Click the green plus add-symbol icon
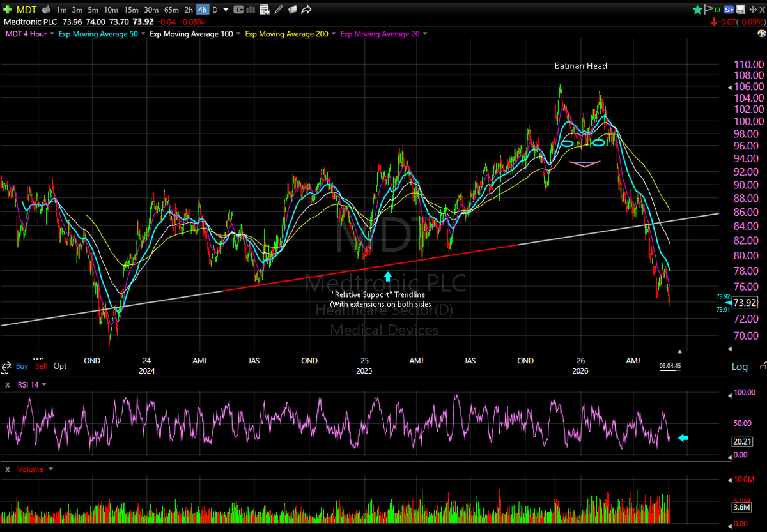The height and width of the screenshot is (532, 767). click(6, 10)
